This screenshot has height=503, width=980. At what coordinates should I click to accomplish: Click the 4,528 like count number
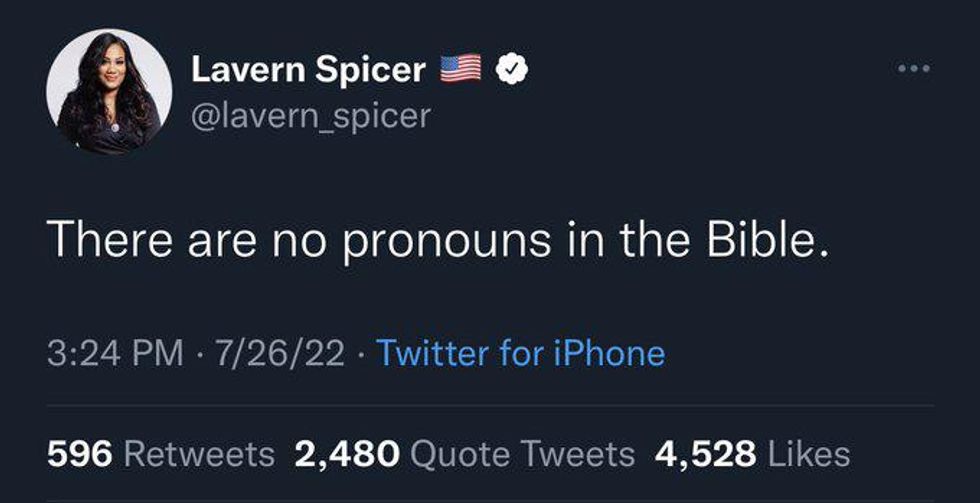click(x=705, y=454)
